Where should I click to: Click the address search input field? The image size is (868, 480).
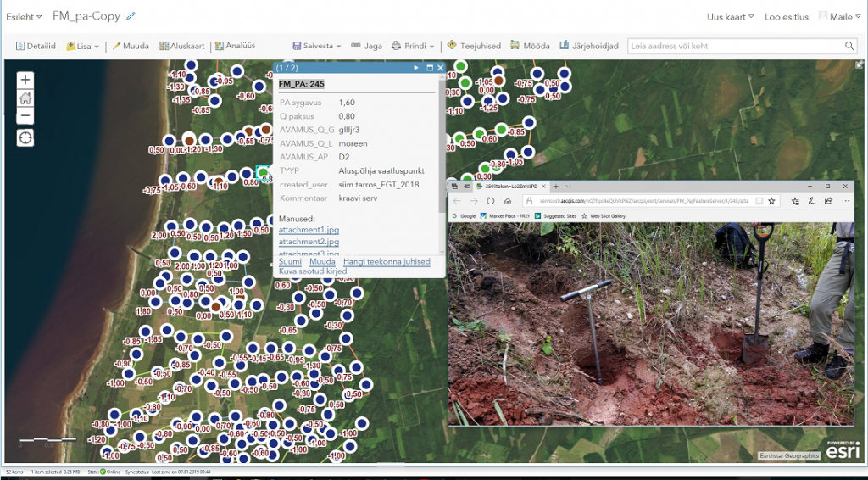[x=735, y=46]
